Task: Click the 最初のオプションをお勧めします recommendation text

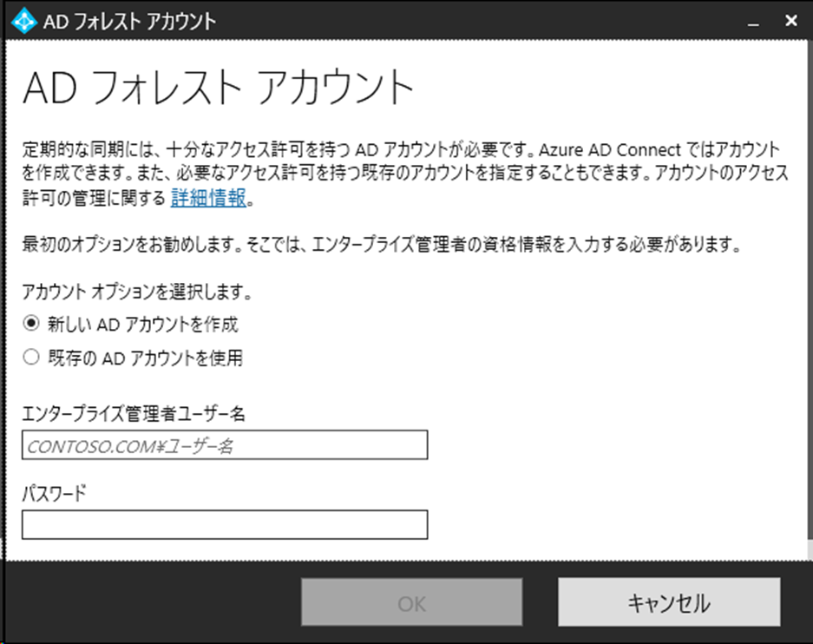Action: pos(382,244)
